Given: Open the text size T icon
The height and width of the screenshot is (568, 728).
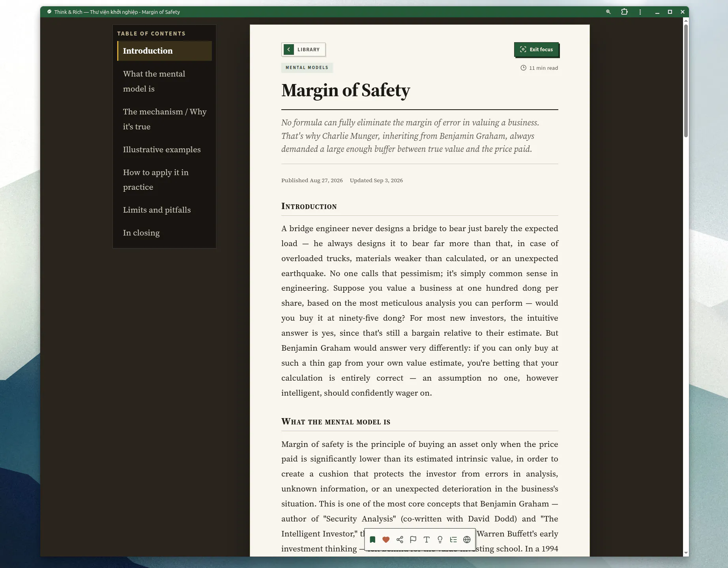Looking at the screenshot, I should coord(427,540).
